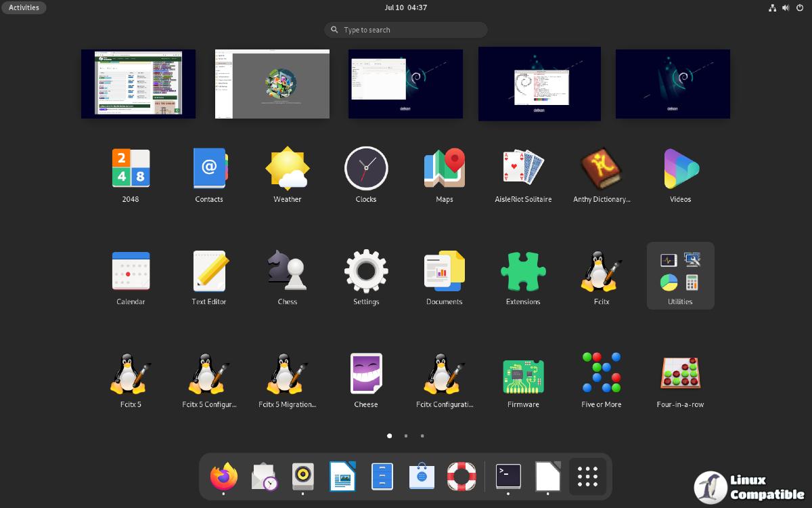Screen dimensions: 812x508
Task: Open the Maps application
Action: click(444, 168)
